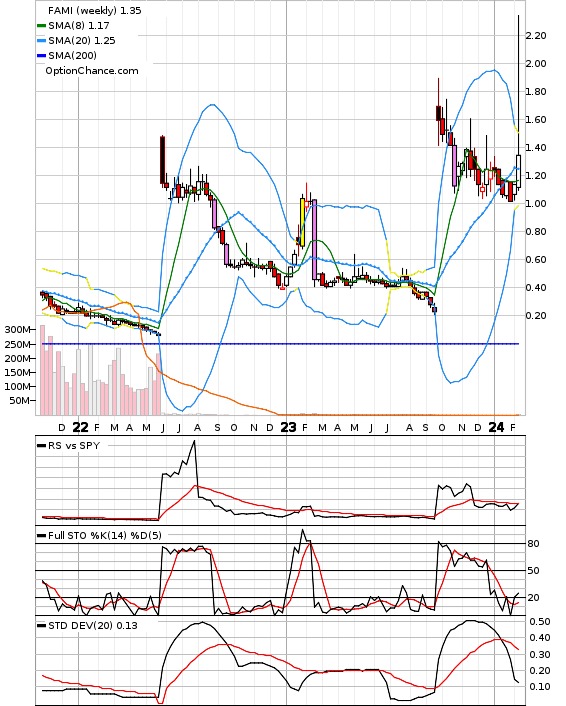Click the Full STO %K(14) %D(5) legend marker
The image size is (566, 706).
point(41,536)
